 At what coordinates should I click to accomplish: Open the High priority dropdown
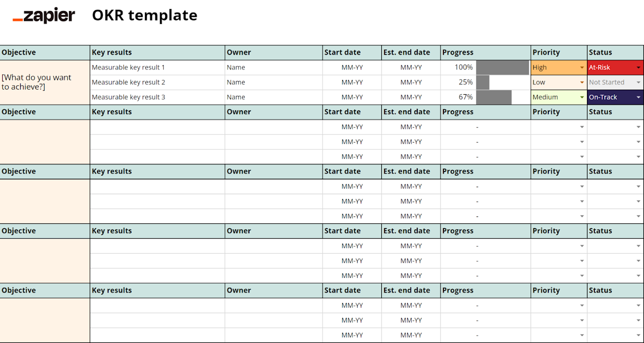(582, 68)
